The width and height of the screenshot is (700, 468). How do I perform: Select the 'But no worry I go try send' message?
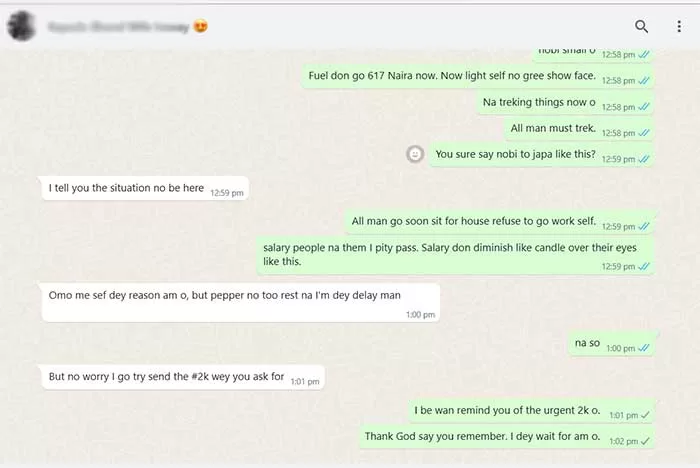click(183, 377)
